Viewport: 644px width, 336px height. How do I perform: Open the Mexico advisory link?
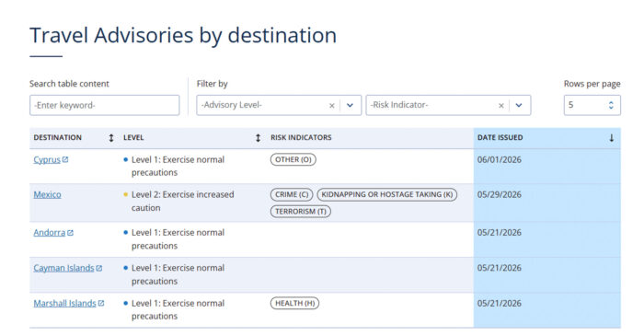[47, 195]
